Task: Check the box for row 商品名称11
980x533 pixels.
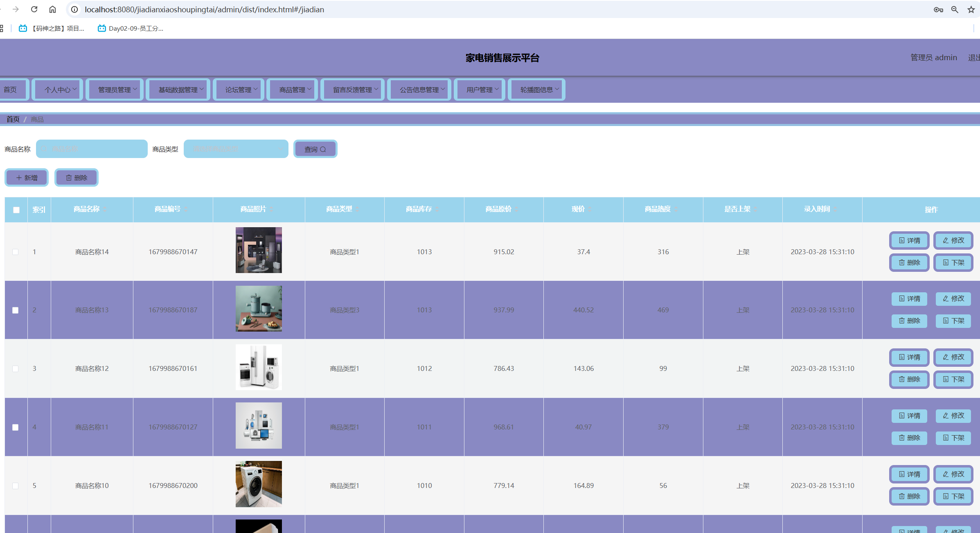Action: tap(16, 427)
